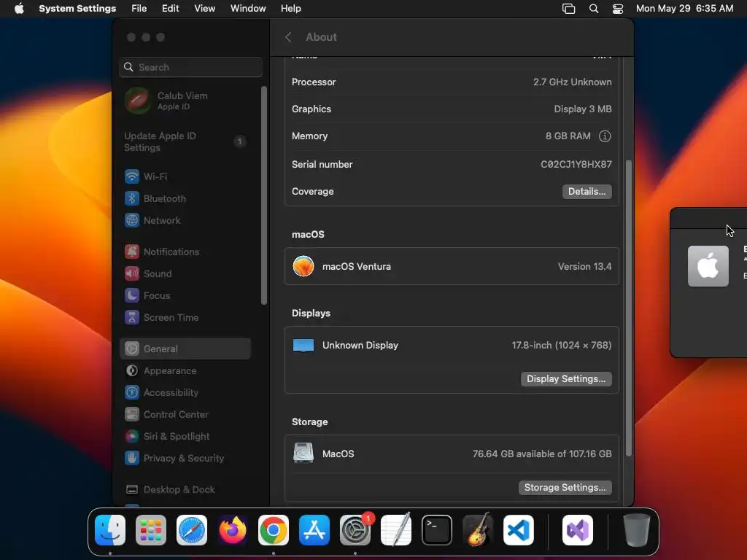
Task: Open the View menu
Action: tap(204, 9)
